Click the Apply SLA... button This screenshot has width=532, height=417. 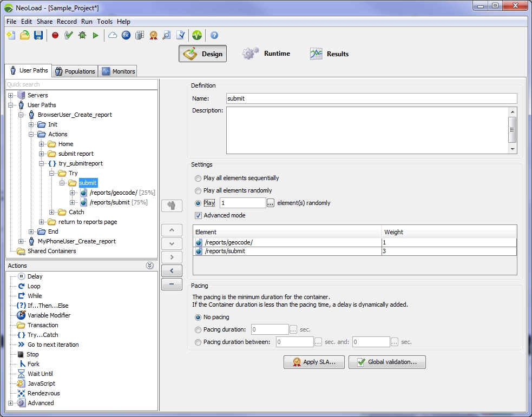coord(314,362)
